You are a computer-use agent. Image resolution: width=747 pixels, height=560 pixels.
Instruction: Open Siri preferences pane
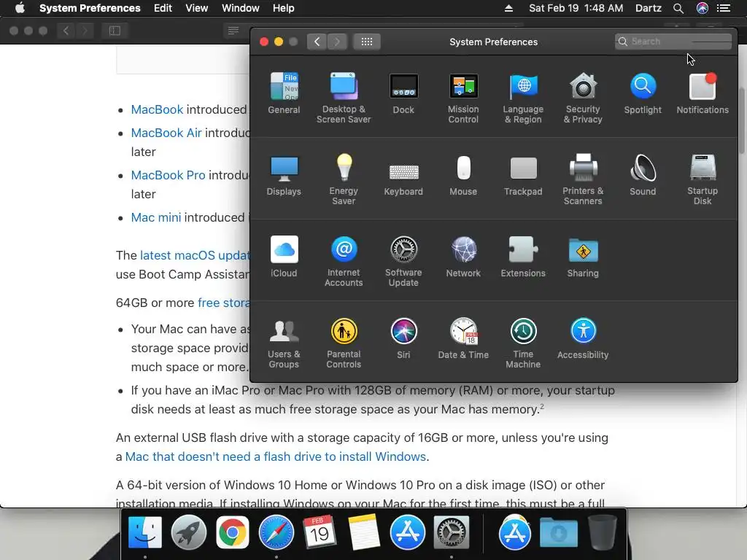(x=403, y=338)
